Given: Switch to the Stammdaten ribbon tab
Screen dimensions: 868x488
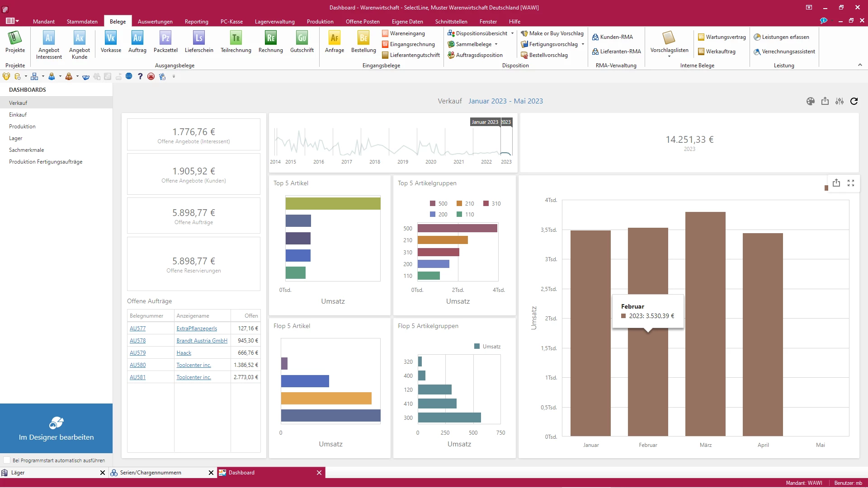Looking at the screenshot, I should pyautogui.click(x=82, y=21).
